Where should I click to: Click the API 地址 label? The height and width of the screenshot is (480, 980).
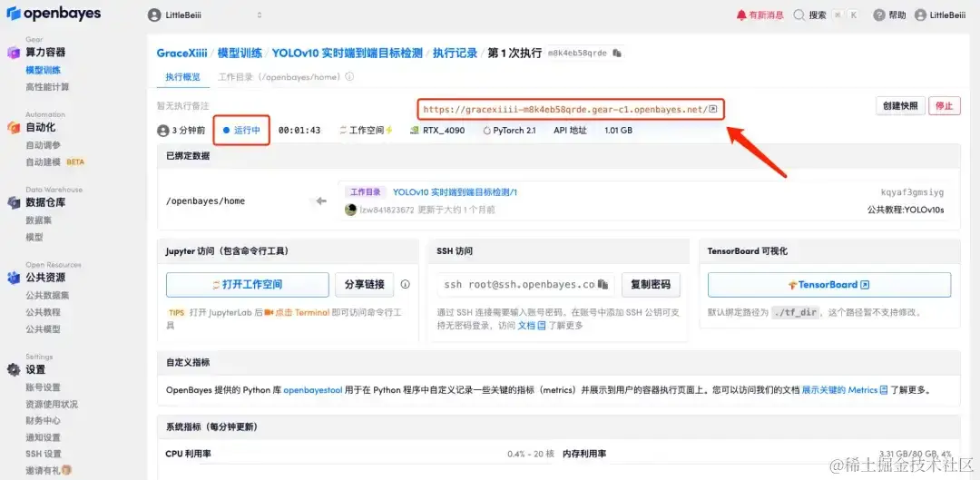pos(570,131)
